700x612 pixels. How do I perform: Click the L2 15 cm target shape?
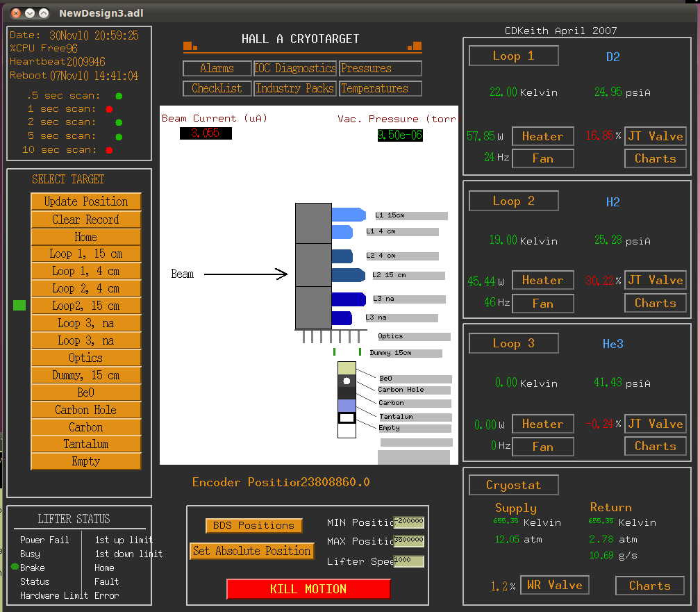349,275
